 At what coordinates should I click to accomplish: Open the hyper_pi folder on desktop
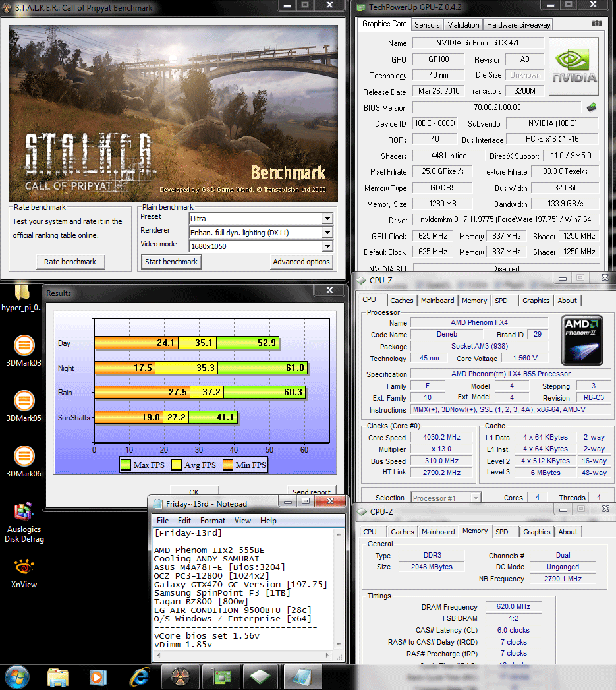[21, 297]
